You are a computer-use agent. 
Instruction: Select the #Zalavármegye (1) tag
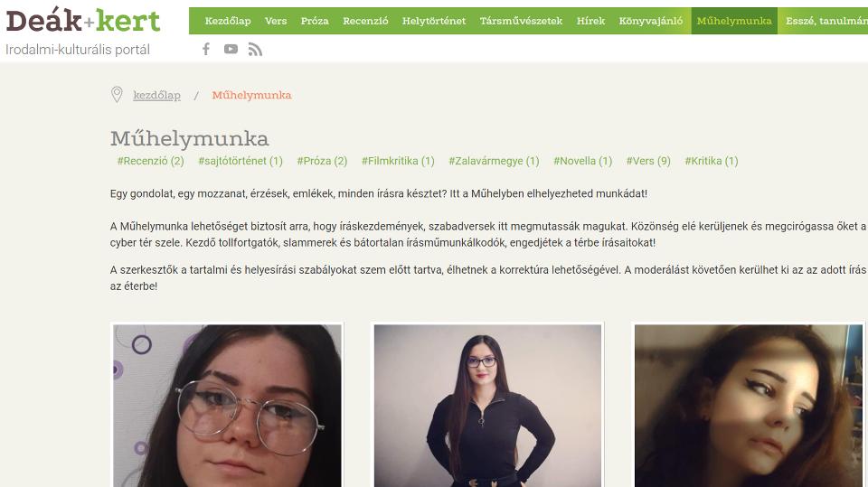[494, 161]
